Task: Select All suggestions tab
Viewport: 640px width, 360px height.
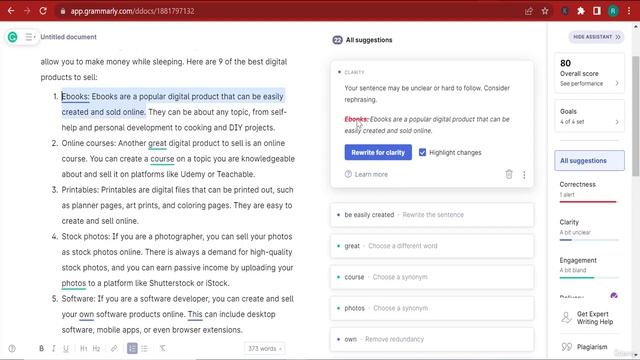Action: point(589,160)
